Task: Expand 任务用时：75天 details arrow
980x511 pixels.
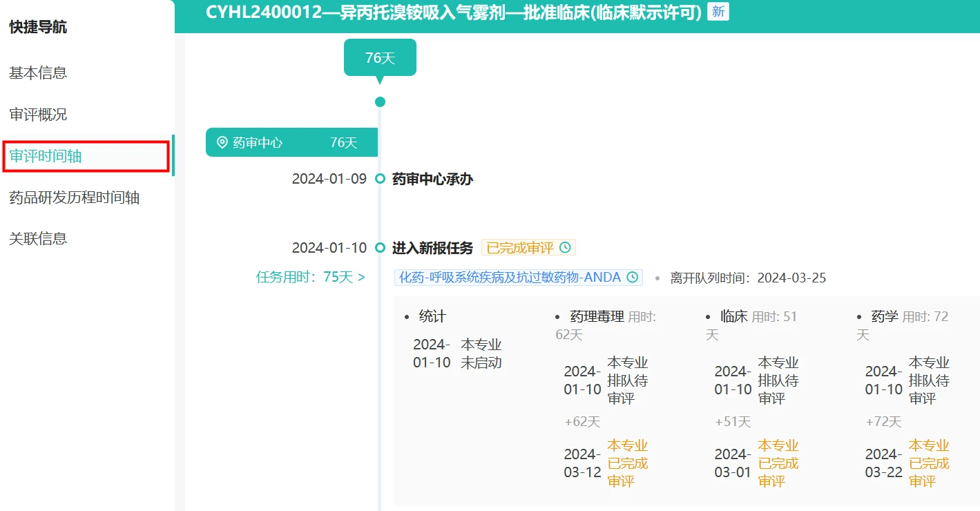Action: (x=361, y=278)
